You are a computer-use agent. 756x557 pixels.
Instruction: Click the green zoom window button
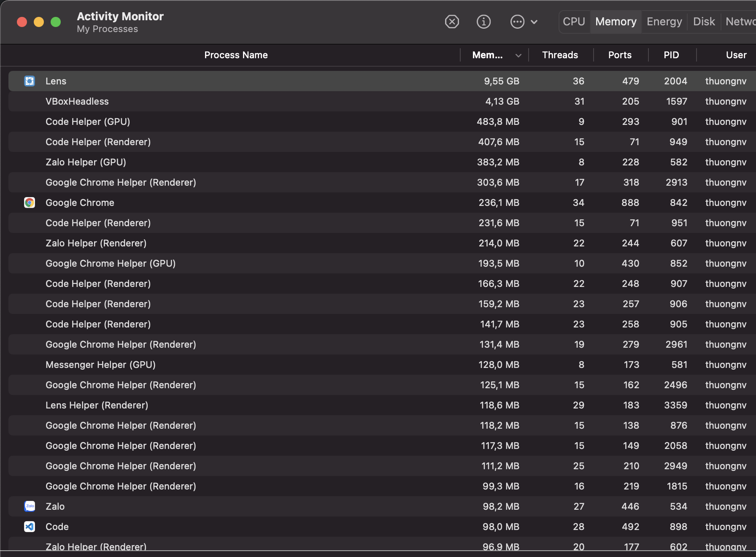click(x=56, y=22)
